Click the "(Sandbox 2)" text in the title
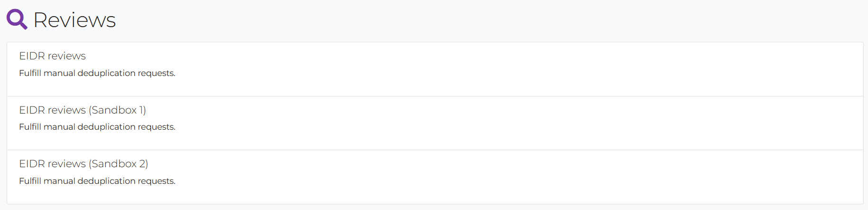868x210 pixels. (119, 164)
